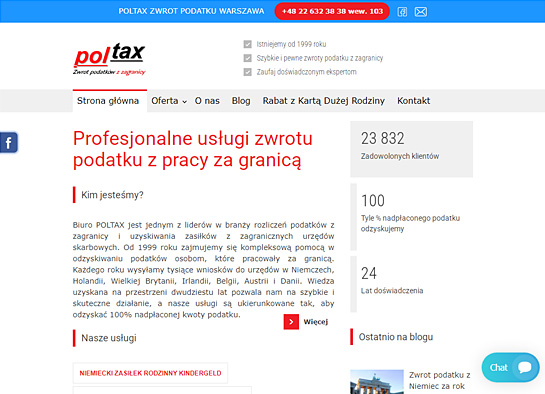This screenshot has width=545, height=394.
Task: Click the 23 832 Zadowolonych klientów counter
Action: pyautogui.click(x=412, y=149)
